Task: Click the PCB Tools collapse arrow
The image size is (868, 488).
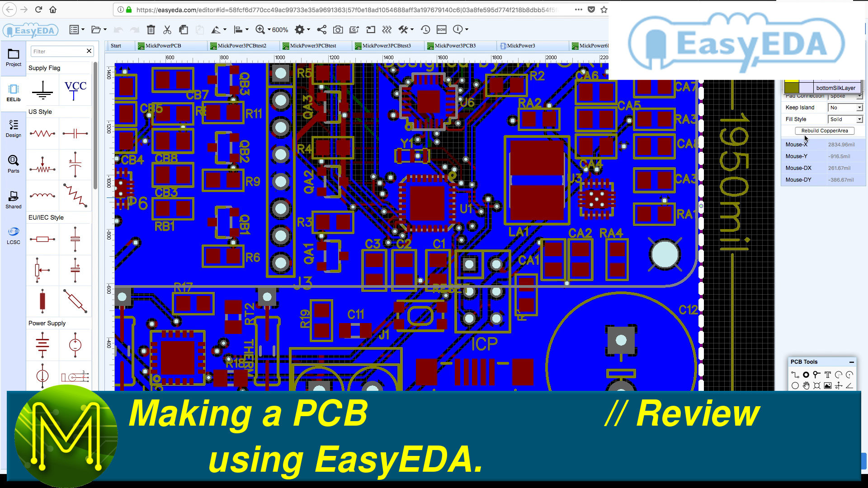Action: [x=851, y=361]
